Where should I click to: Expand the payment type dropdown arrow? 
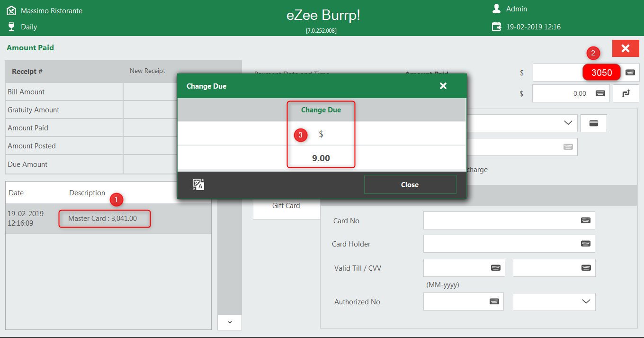(x=568, y=123)
